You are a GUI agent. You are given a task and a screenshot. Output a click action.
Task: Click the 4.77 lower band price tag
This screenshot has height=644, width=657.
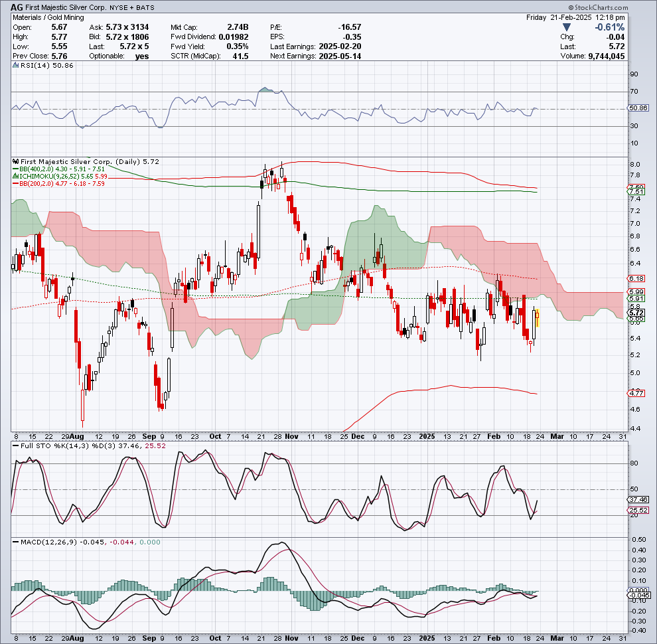point(636,393)
